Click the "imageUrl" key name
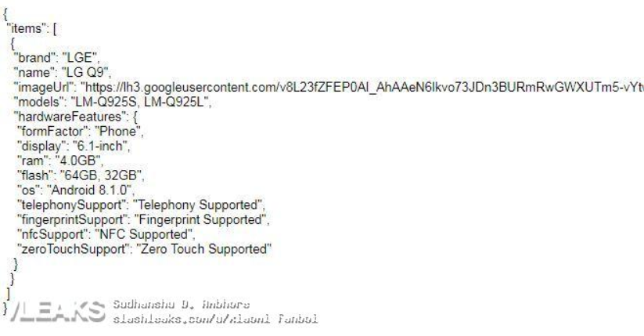Viewport: 644px width, 336px height. pyautogui.click(x=45, y=87)
